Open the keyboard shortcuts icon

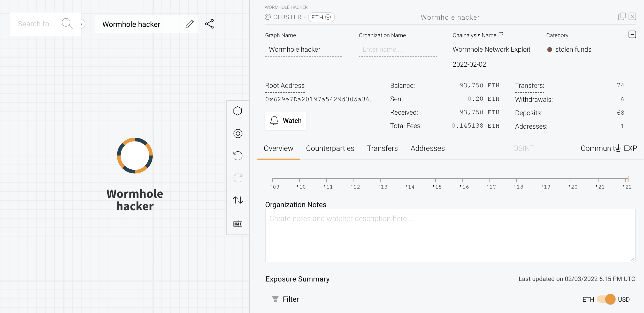pos(238,223)
